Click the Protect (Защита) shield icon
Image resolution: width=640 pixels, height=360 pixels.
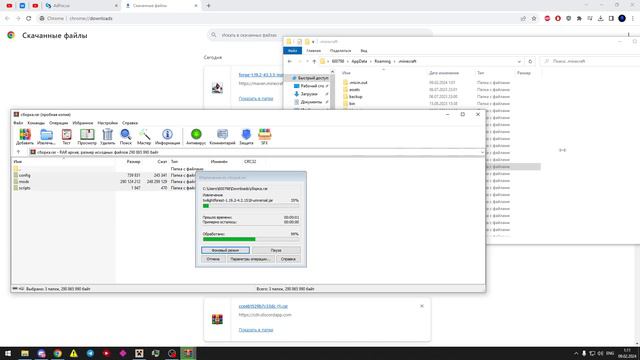pyautogui.click(x=246, y=137)
